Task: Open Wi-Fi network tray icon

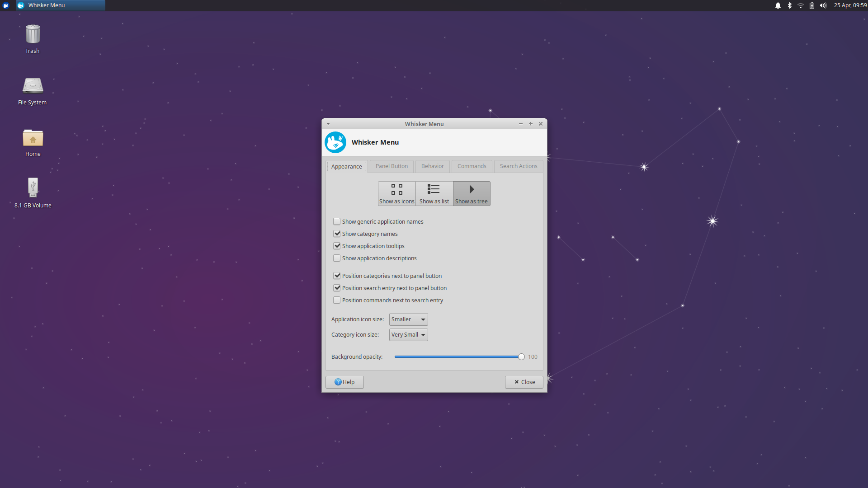Action: pos(801,5)
